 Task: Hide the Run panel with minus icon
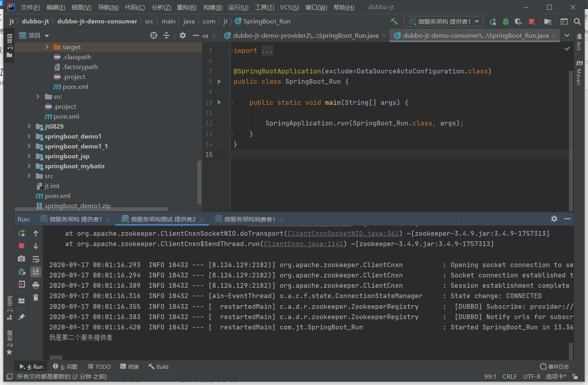tap(567, 219)
